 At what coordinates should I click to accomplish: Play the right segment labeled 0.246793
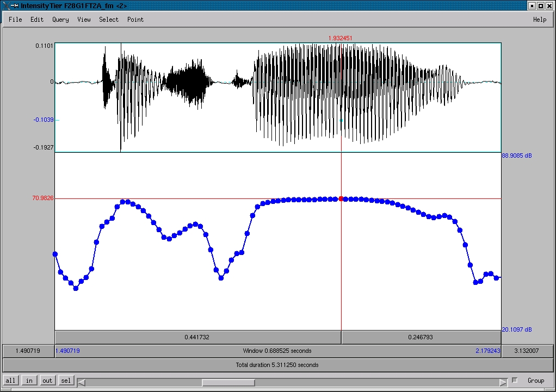(x=421, y=338)
